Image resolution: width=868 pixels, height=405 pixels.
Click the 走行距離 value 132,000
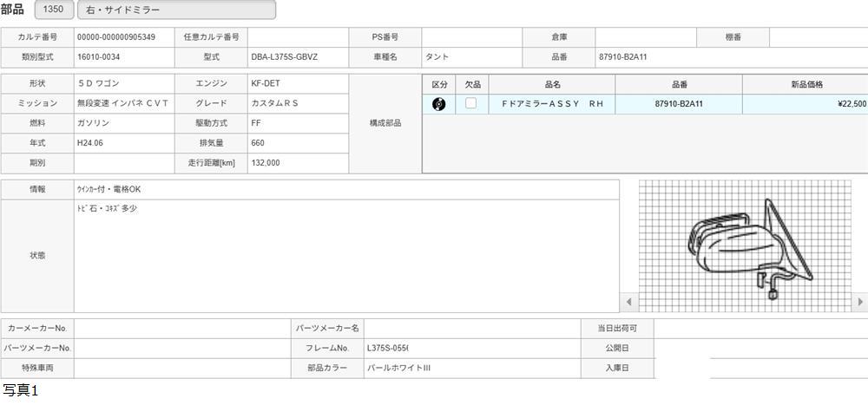click(x=298, y=163)
